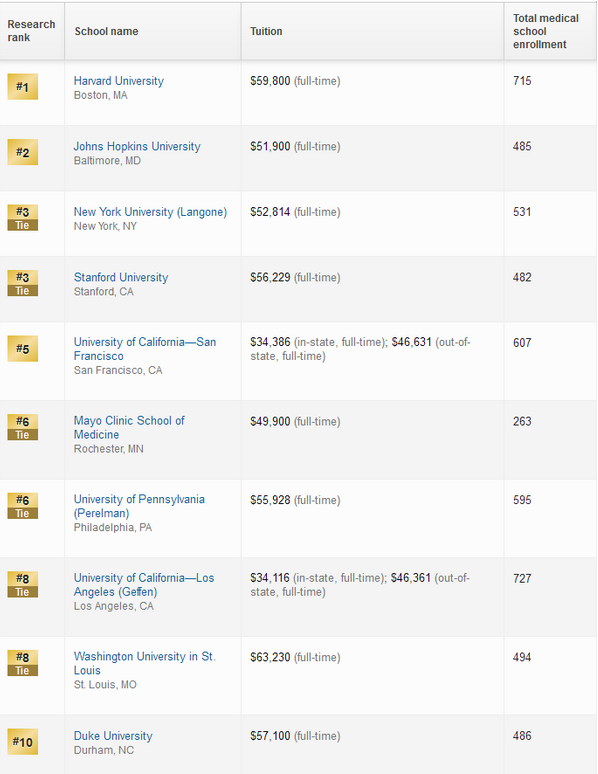Sort by Research rank column header
The height and width of the screenshot is (774, 598).
[32, 31]
